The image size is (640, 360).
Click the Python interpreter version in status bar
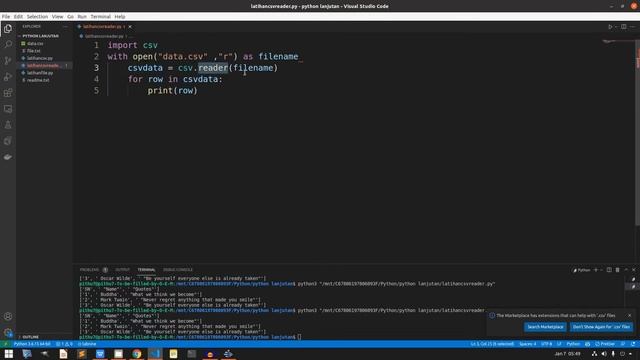[32, 344]
